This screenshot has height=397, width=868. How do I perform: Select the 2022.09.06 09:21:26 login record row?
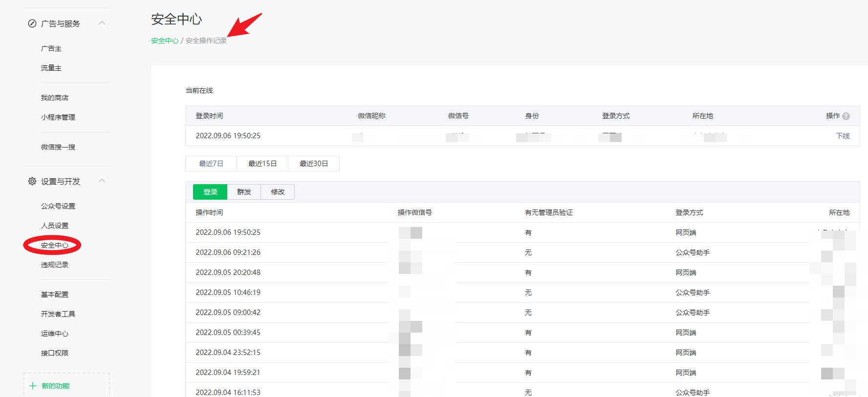coord(522,252)
